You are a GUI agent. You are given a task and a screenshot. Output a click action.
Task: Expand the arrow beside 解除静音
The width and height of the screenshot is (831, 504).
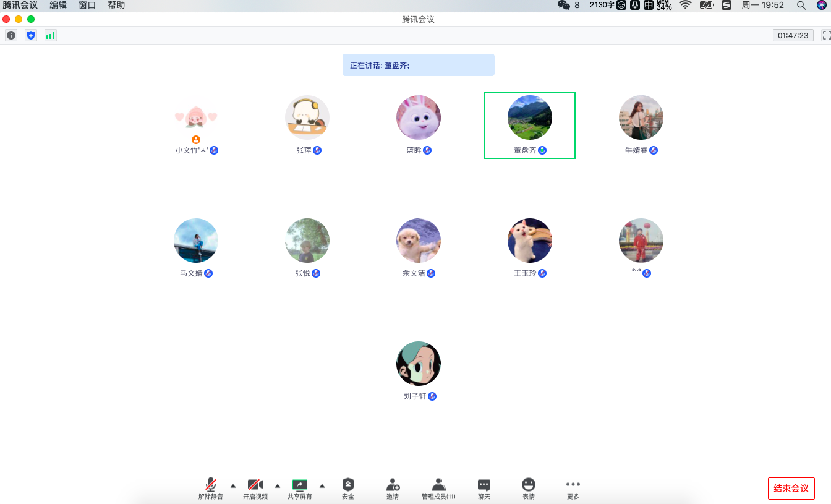pyautogui.click(x=233, y=485)
